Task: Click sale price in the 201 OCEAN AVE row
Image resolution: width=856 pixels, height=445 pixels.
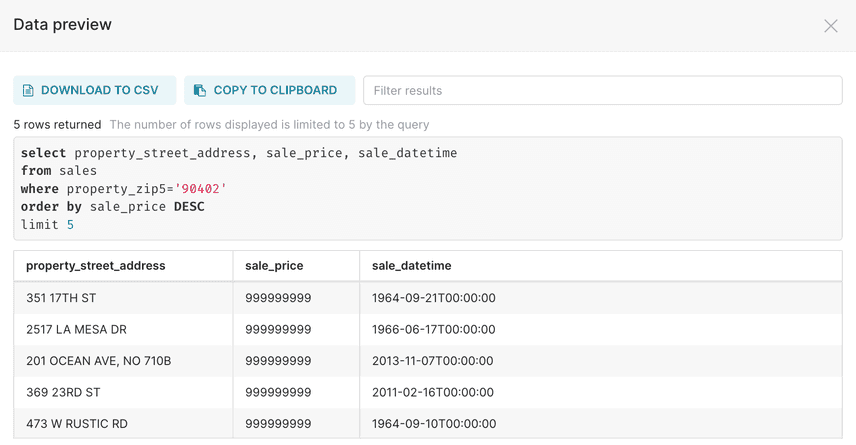Action: (296, 361)
